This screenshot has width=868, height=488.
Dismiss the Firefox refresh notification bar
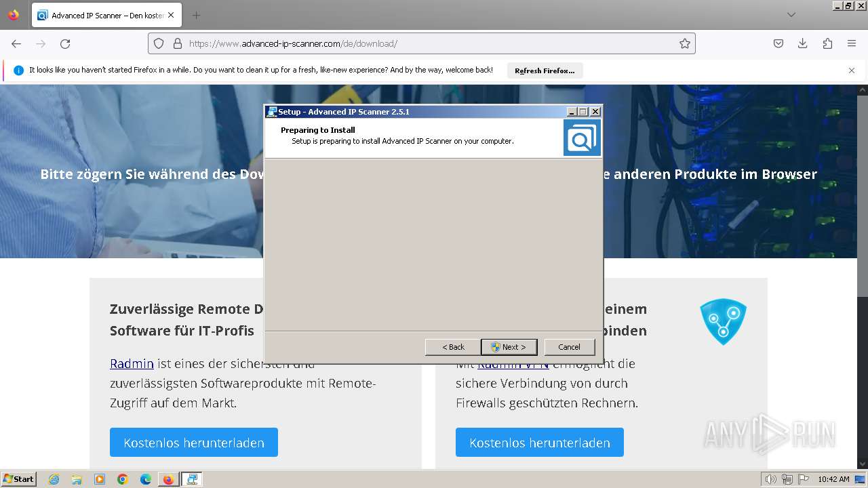[852, 70]
